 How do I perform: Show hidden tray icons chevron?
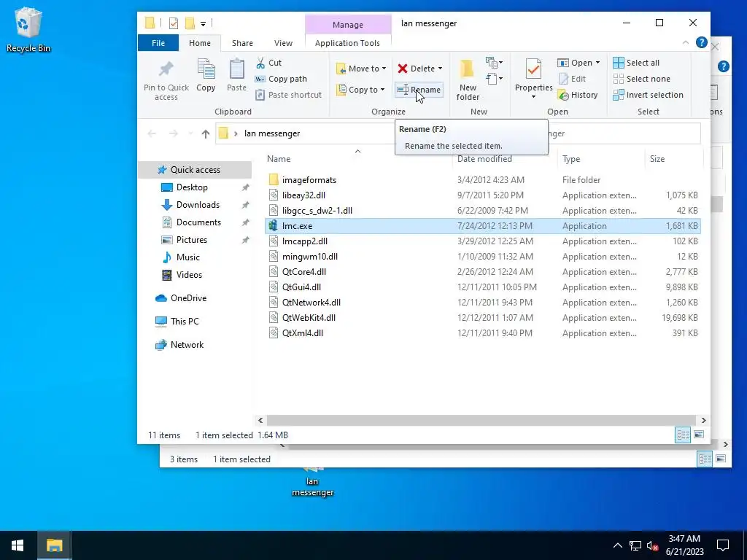point(617,545)
